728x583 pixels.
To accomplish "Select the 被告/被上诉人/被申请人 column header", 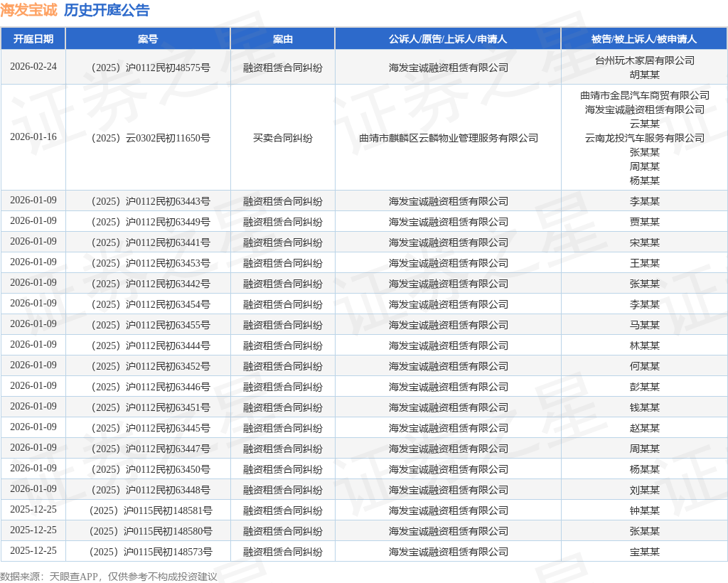I will (x=644, y=39).
